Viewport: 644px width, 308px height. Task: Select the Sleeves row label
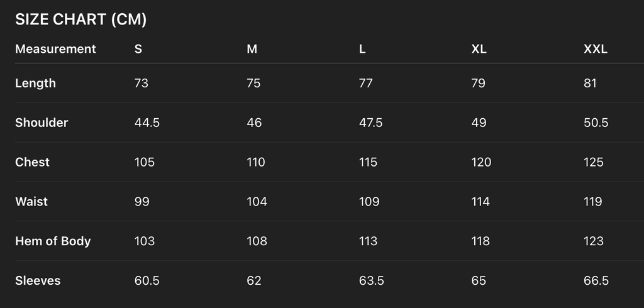pyautogui.click(x=38, y=281)
